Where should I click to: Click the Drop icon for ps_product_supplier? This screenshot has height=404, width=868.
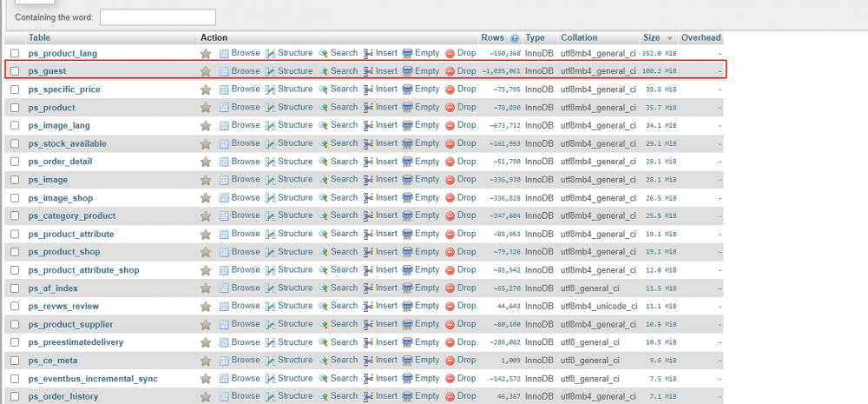point(450,325)
